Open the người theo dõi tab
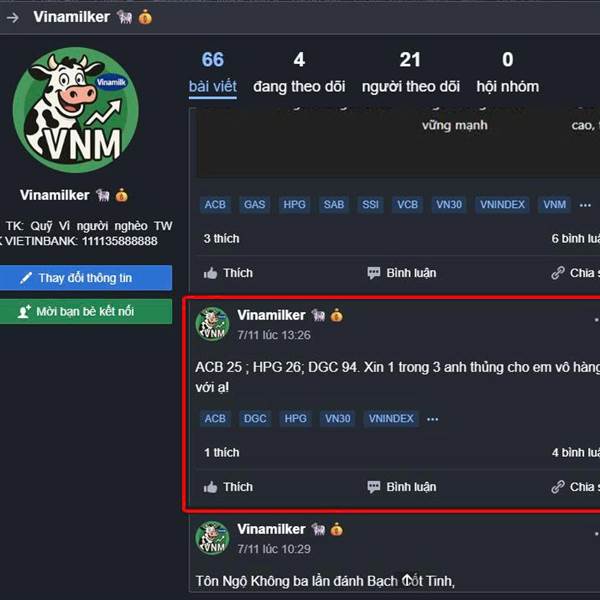This screenshot has height=600, width=600. click(x=411, y=73)
